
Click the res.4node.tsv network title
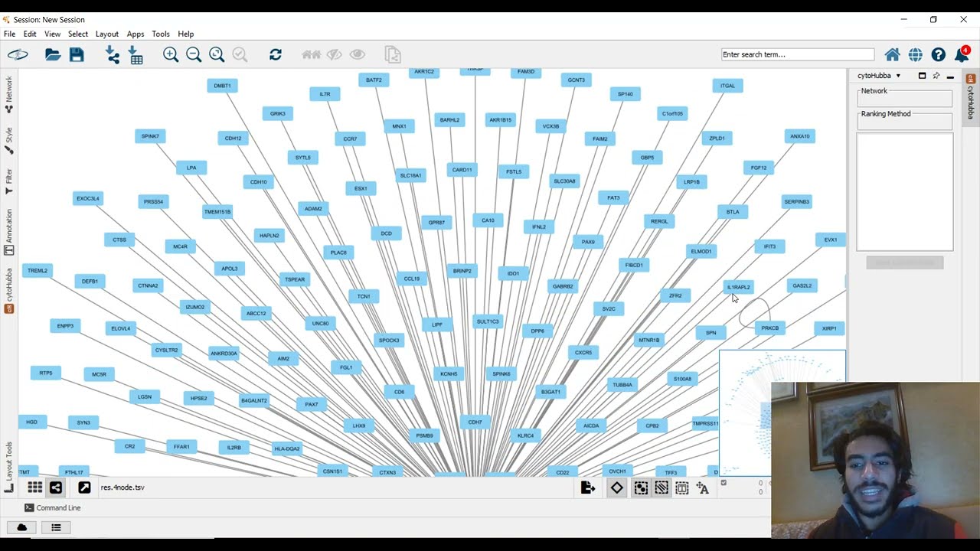[x=122, y=487]
